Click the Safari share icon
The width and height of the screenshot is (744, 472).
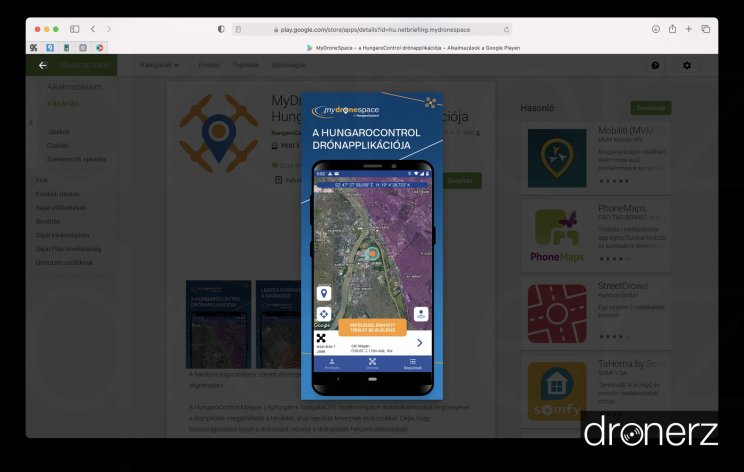point(672,29)
